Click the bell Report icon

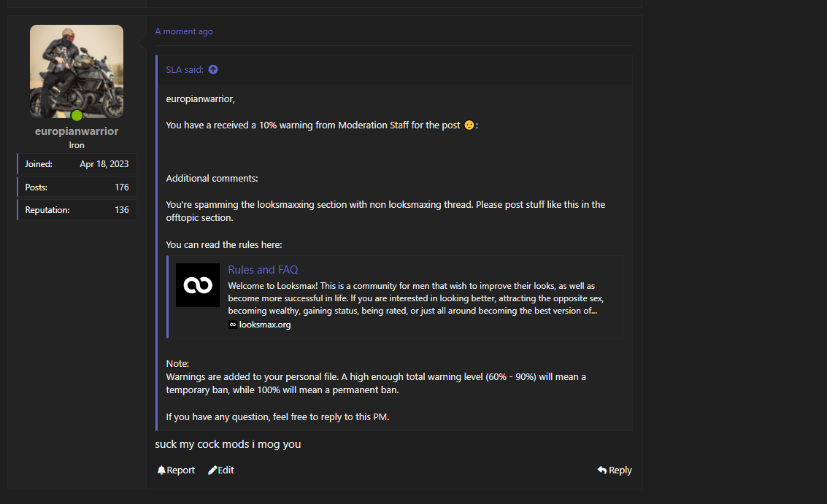tap(161, 470)
